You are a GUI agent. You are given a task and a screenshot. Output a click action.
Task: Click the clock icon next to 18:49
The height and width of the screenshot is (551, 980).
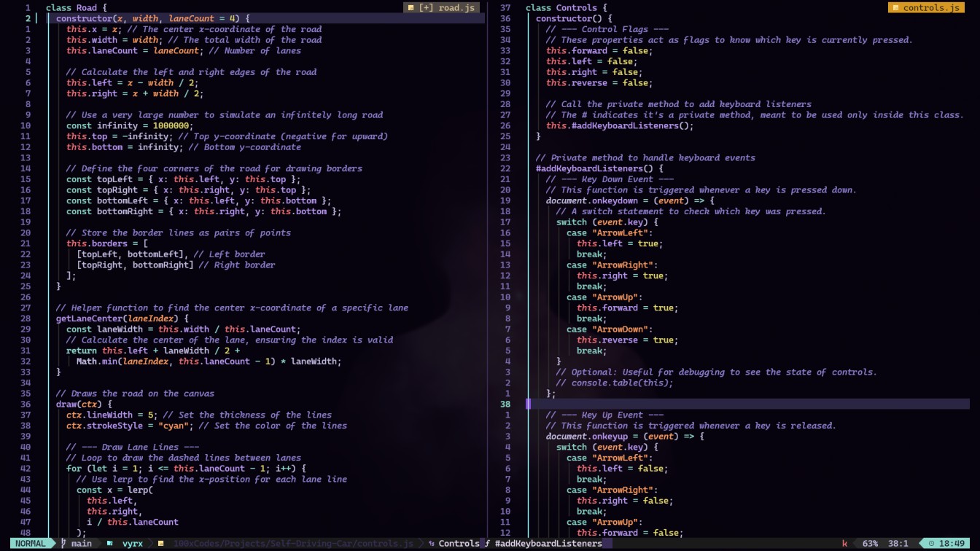(932, 543)
